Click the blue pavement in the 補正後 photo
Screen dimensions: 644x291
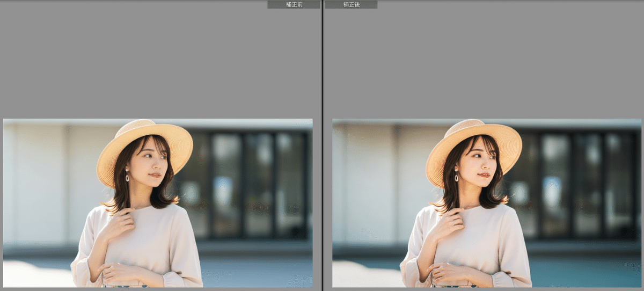pyautogui.click(x=585, y=271)
